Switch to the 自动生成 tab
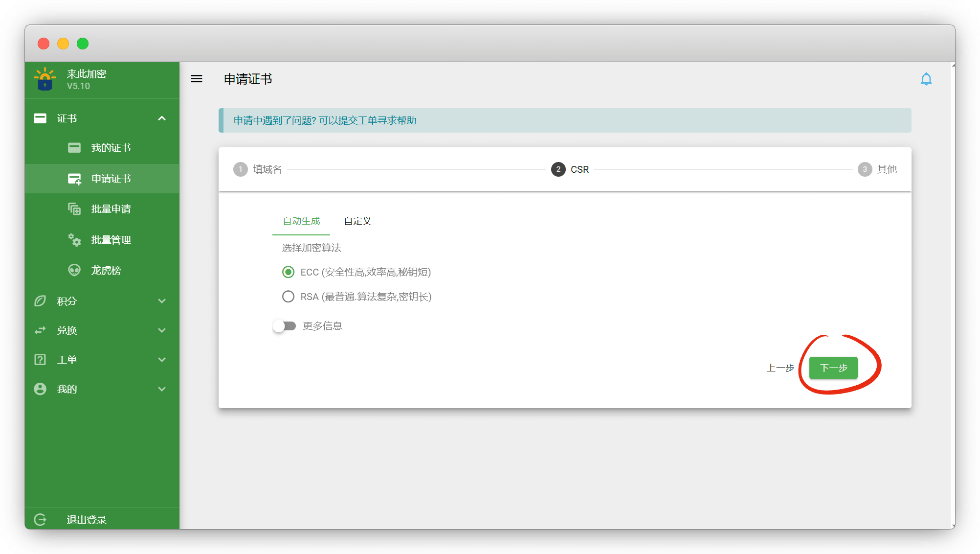The height and width of the screenshot is (554, 980). click(x=301, y=221)
